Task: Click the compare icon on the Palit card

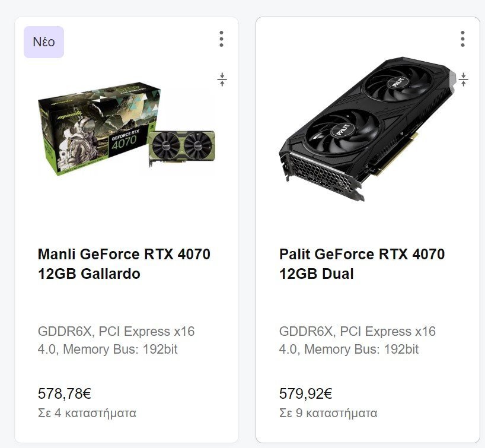Action: click(463, 79)
